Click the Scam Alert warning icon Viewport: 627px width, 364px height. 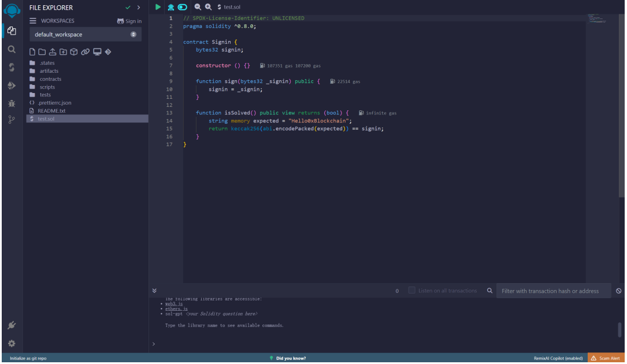(x=593, y=358)
